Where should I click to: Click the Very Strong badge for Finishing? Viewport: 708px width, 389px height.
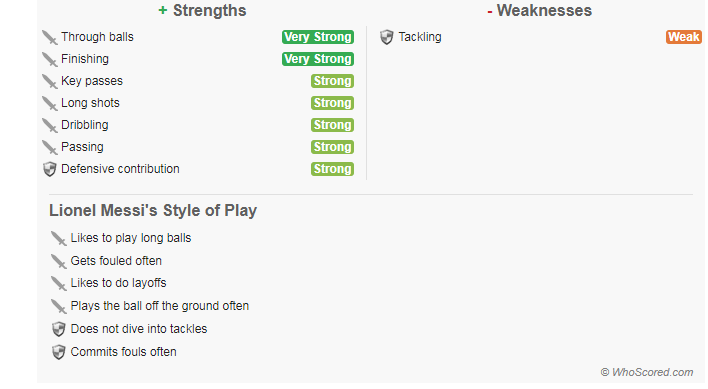318,59
